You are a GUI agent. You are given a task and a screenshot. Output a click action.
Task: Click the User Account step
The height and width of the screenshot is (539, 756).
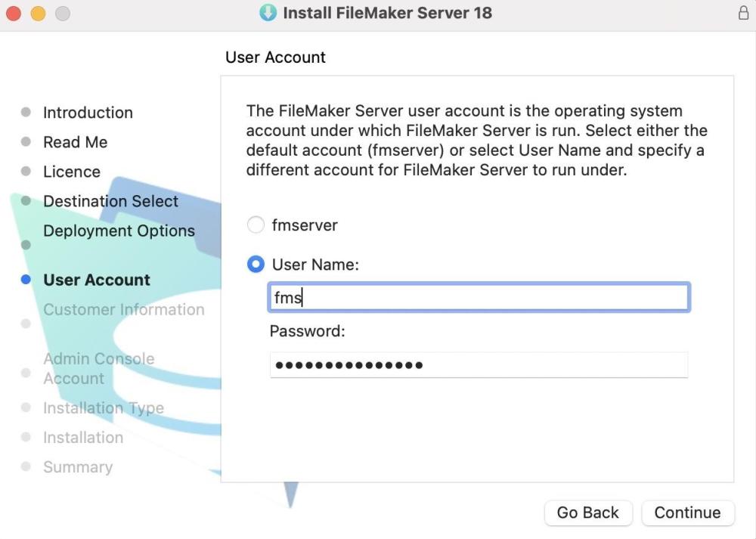(x=97, y=280)
